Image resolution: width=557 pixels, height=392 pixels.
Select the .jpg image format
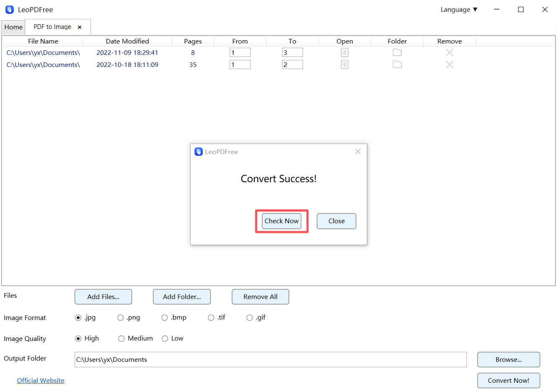coord(78,318)
